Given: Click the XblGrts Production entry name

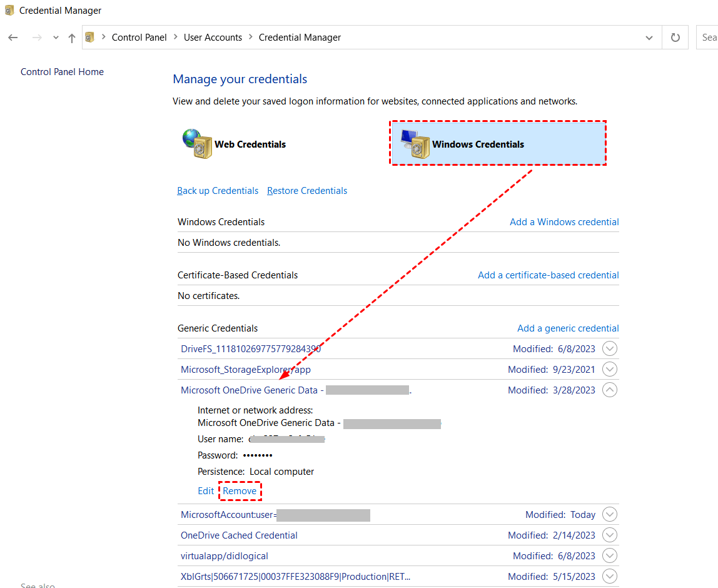Looking at the screenshot, I should tap(295, 577).
